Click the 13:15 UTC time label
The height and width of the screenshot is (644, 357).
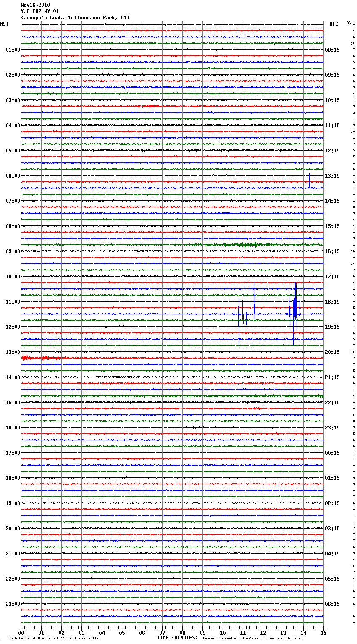[332, 176]
